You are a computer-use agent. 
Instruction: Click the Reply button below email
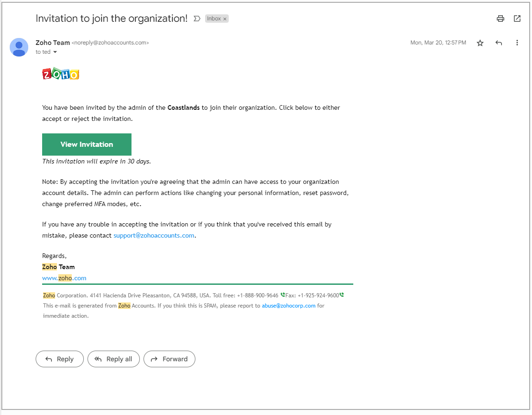click(x=60, y=359)
